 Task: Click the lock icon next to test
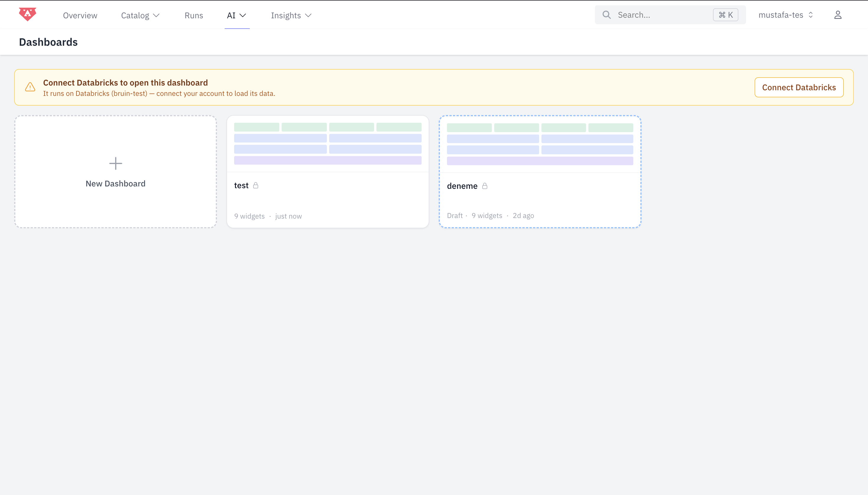pyautogui.click(x=256, y=185)
